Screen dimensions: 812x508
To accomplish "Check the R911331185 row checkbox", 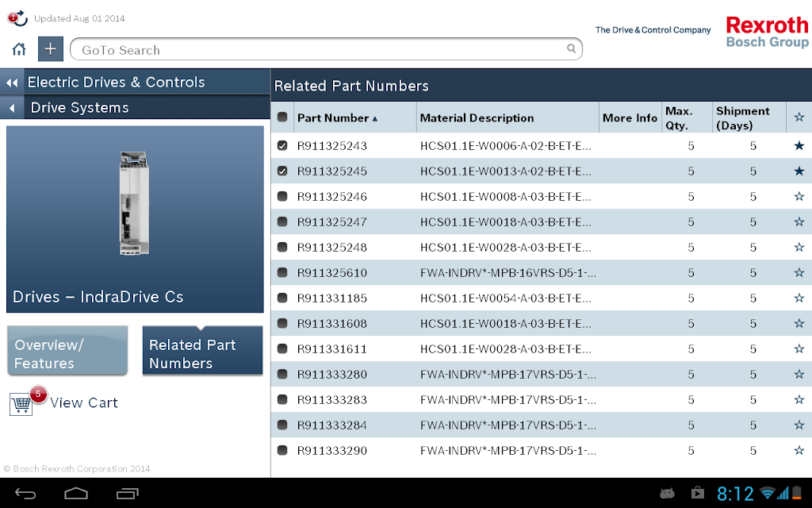I will coord(282,298).
